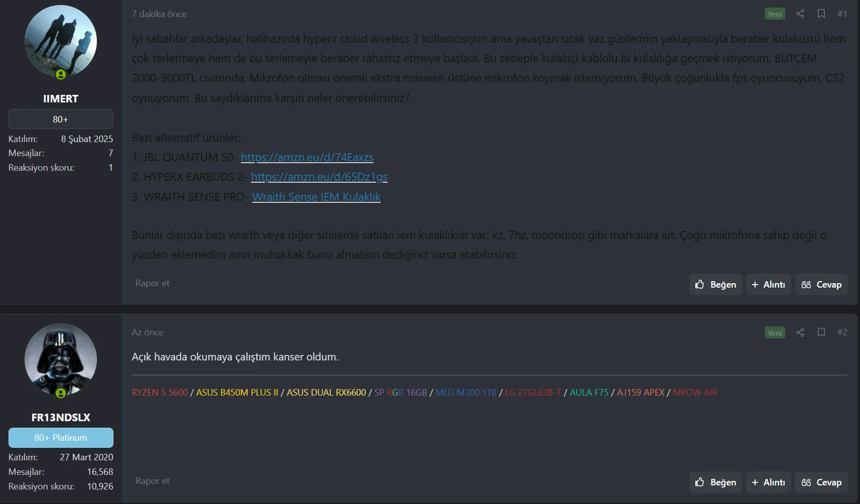The image size is (860, 504).
Task: Click 'ASUS B450M PLUS II' in signature
Action: (x=237, y=393)
